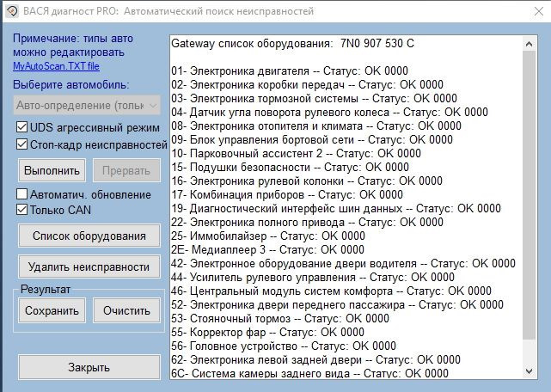The image size is (551, 392).
Task: Click scrollbar down arrow in results list
Action: (530, 371)
